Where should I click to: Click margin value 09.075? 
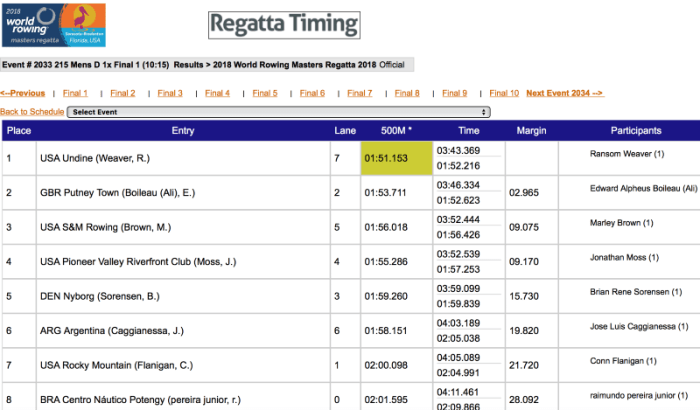click(x=524, y=227)
